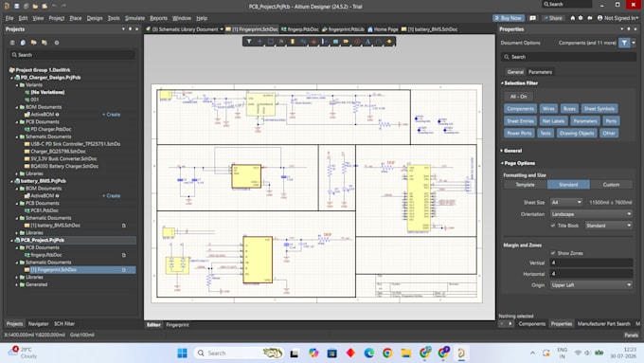Image resolution: width=644 pixels, height=363 pixels.
Task: Open File Explorer from taskbar
Action: (x=406, y=353)
